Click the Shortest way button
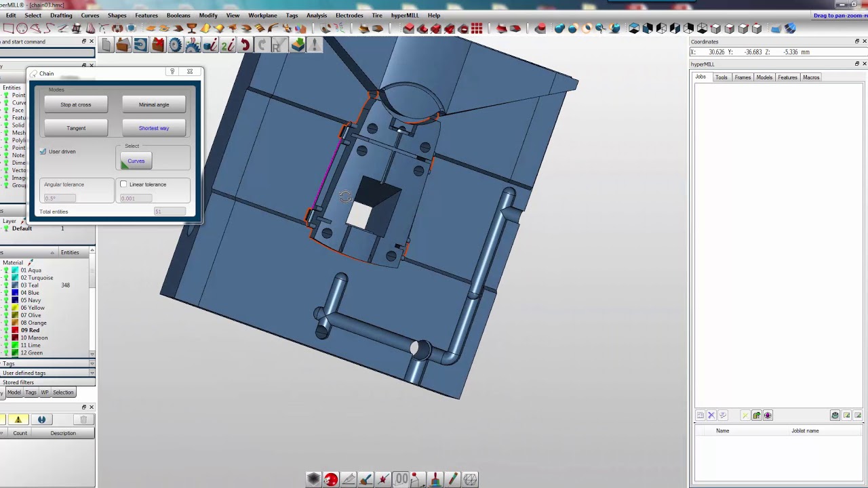The height and width of the screenshot is (488, 868). pos(154,128)
